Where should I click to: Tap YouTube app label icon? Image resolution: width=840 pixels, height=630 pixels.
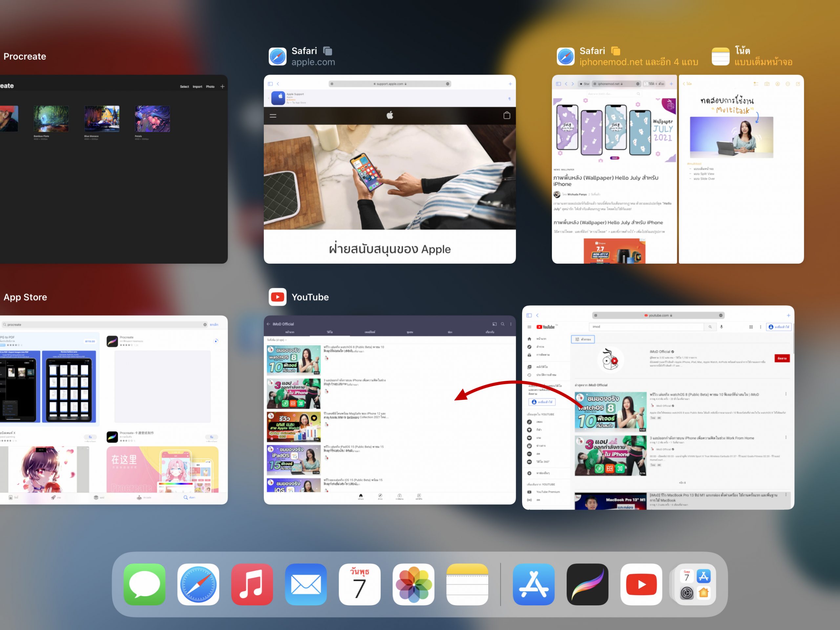278,297
